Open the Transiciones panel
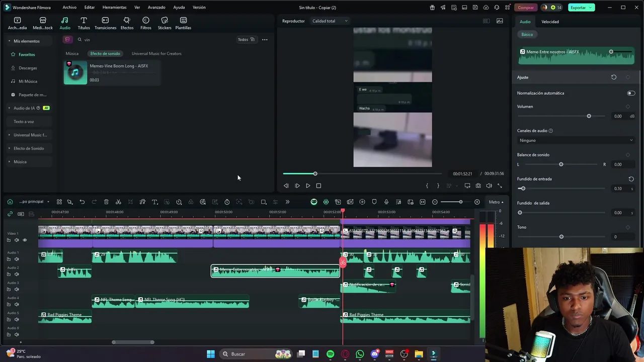The height and width of the screenshot is (362, 644). (x=105, y=23)
